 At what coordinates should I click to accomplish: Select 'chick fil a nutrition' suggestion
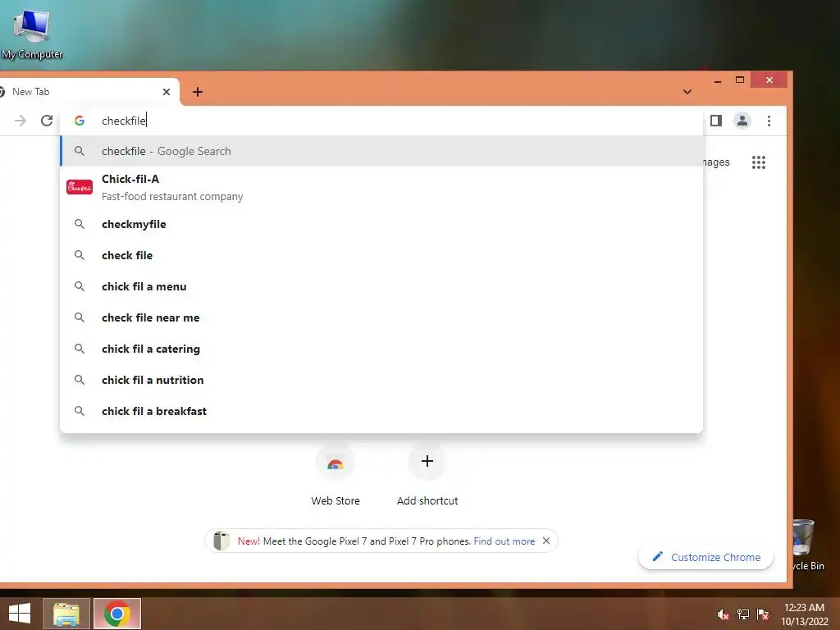[x=381, y=380]
